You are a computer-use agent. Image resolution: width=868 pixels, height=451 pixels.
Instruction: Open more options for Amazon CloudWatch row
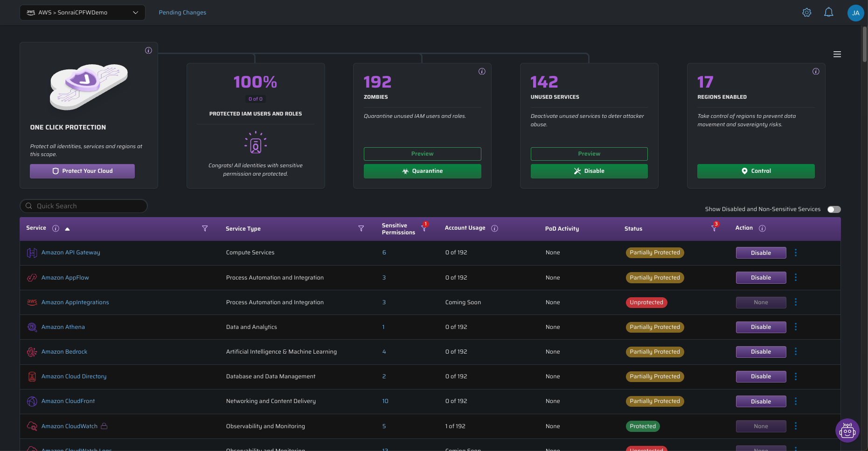click(796, 426)
